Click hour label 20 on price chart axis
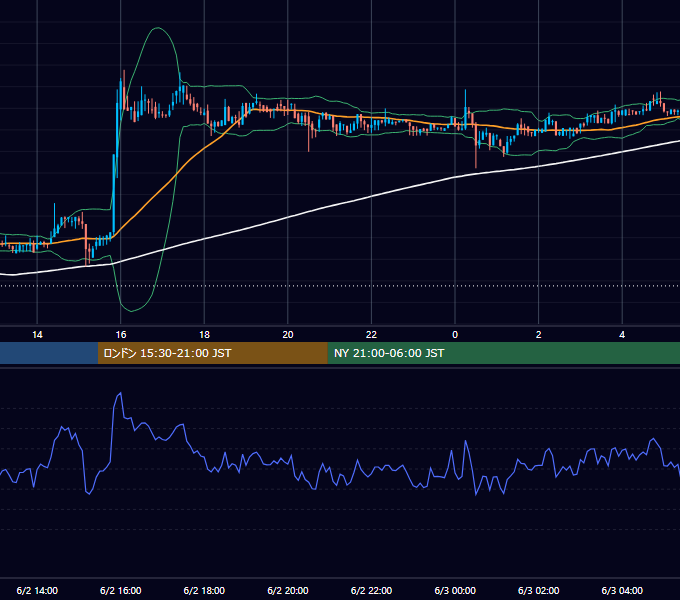 pos(288,335)
